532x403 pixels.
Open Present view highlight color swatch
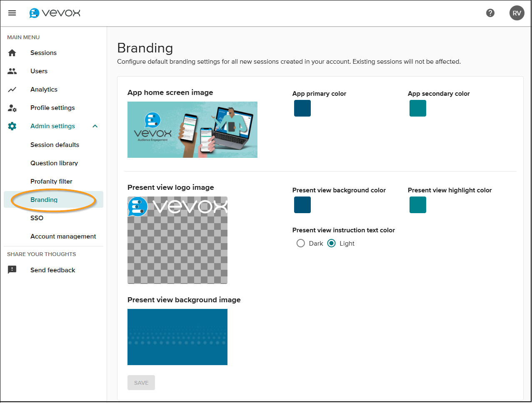[x=418, y=205]
